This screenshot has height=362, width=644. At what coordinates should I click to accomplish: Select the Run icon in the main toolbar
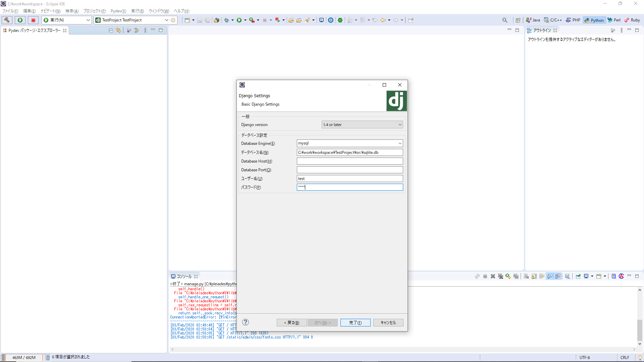(239, 20)
